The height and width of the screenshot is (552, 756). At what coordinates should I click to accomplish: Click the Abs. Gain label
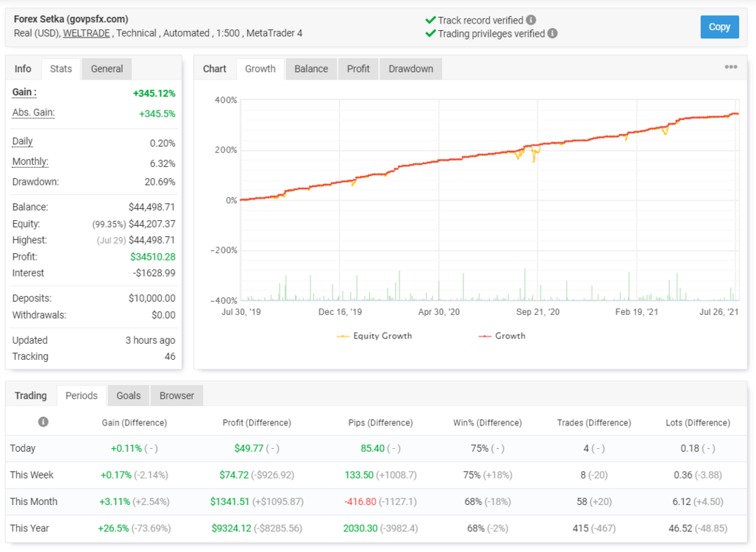(33, 113)
